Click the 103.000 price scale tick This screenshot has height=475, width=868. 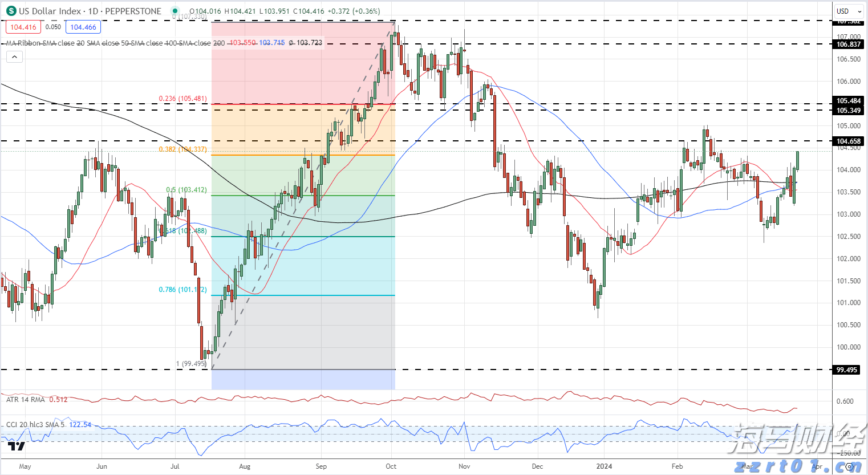pos(848,214)
